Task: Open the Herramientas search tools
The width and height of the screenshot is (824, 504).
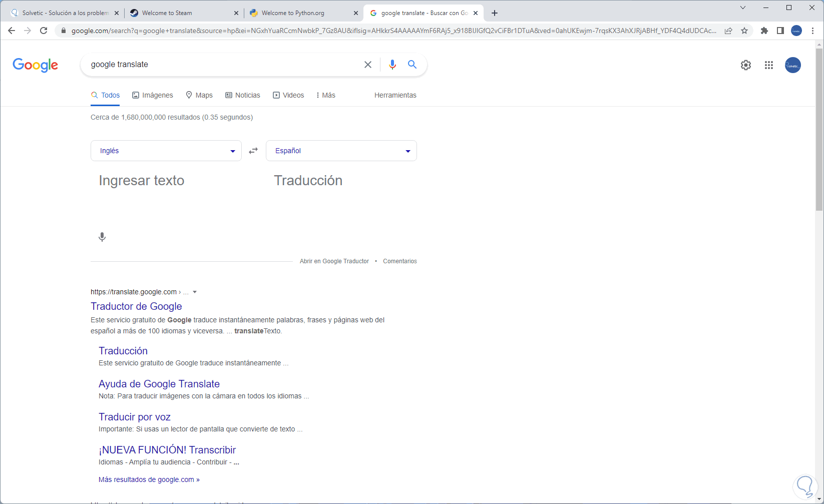Action: (x=395, y=95)
